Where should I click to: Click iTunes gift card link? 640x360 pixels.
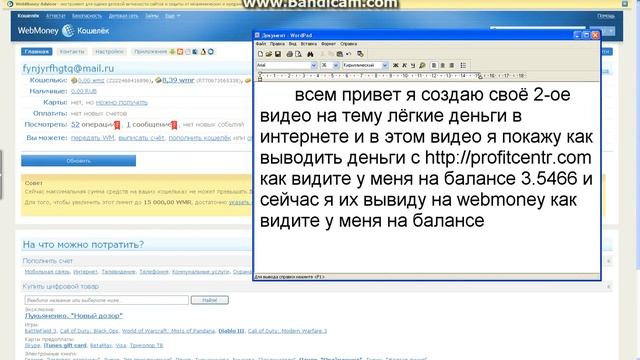pyautogui.click(x=65, y=345)
